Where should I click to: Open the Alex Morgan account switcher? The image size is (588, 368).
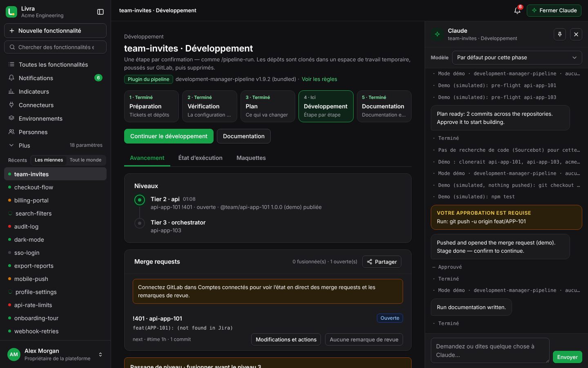(56, 355)
